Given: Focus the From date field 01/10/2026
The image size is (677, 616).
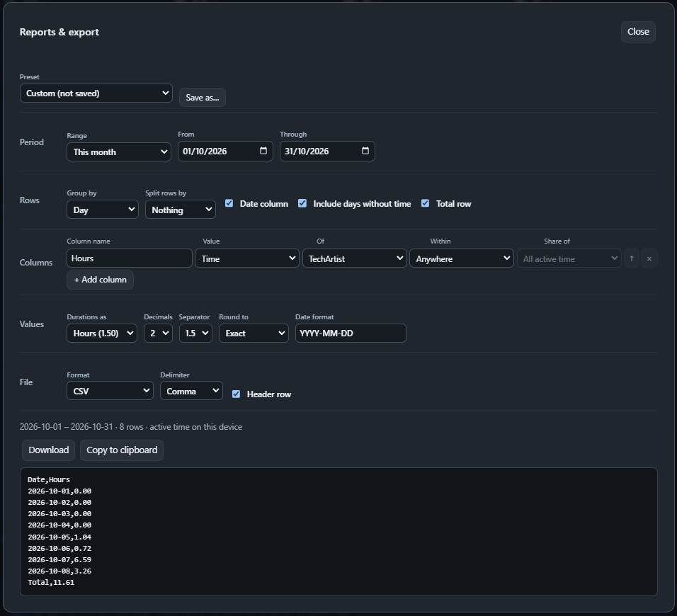Looking at the screenshot, I should tap(225, 151).
